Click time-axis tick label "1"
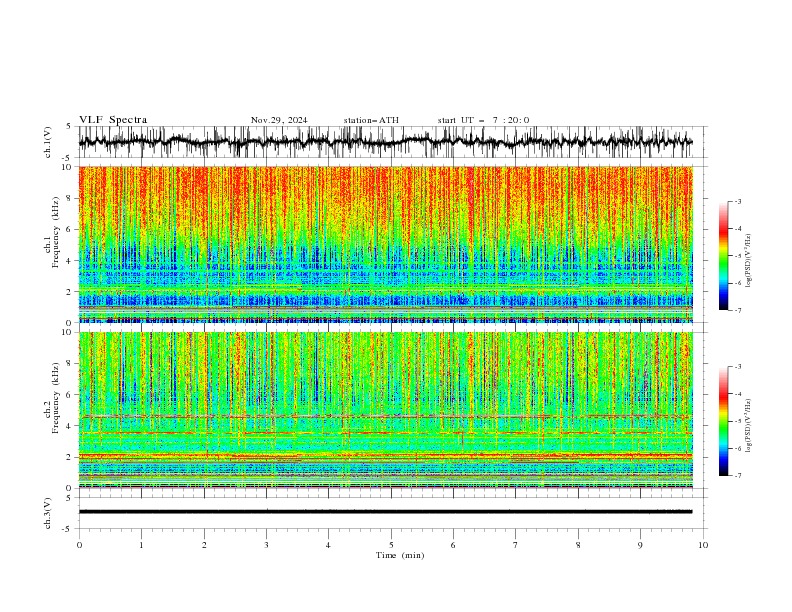Viewport: 792px width, 612px height. (x=141, y=545)
